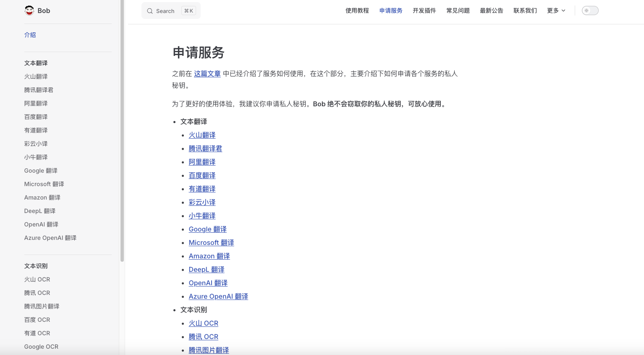Screen dimensions: 644x355
Task: Open the Azure OpenAI 翻译 link in content
Action: (x=218, y=296)
